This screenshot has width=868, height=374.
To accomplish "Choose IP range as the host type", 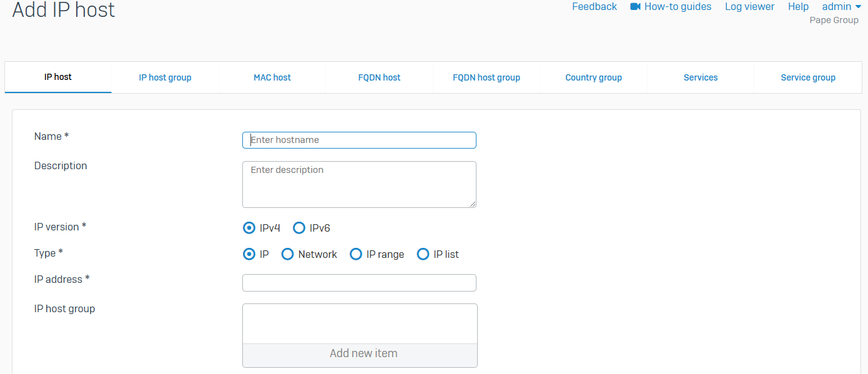I will click(x=356, y=254).
